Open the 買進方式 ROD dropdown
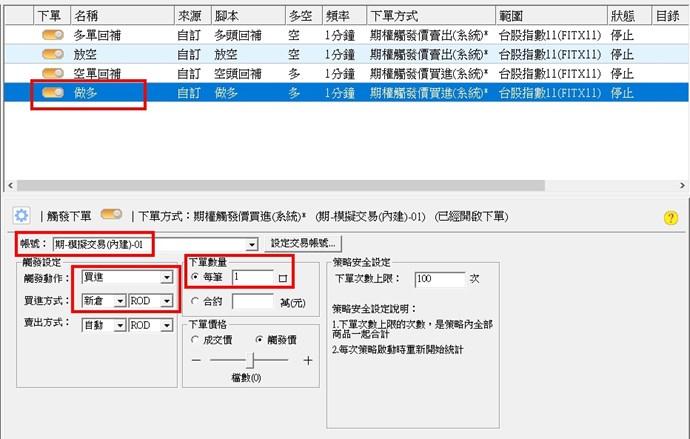690x439 pixels. [x=167, y=301]
